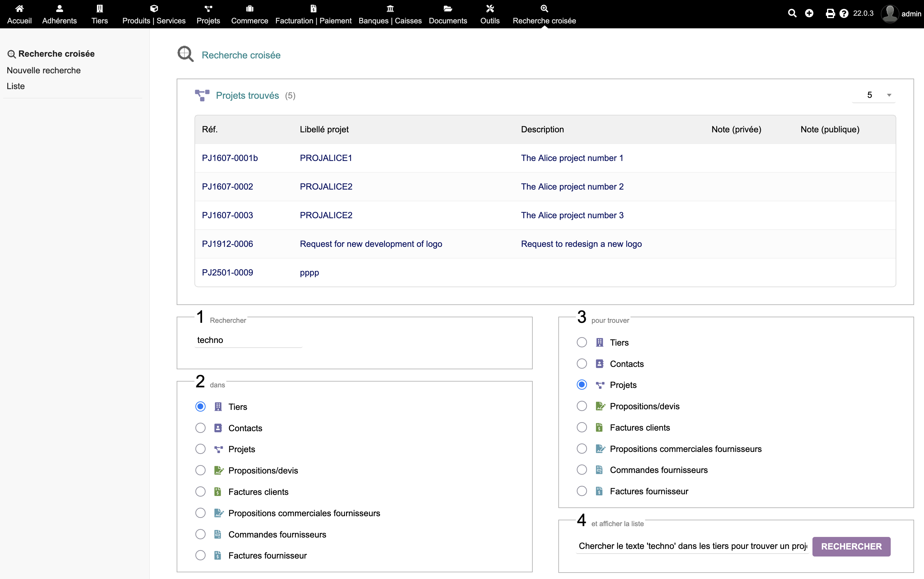Click the Accueil home icon
Viewport: 924px width, 579px height.
pos(20,9)
